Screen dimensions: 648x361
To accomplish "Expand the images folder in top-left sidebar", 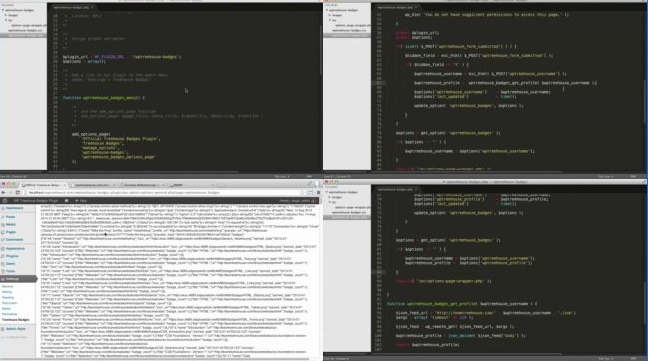I will click(6, 15).
